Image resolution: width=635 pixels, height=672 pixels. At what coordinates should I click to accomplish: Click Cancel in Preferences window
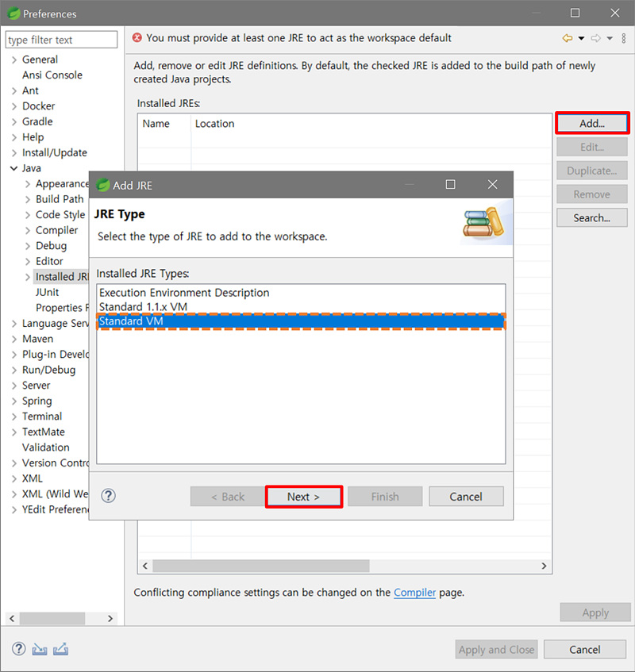click(585, 650)
